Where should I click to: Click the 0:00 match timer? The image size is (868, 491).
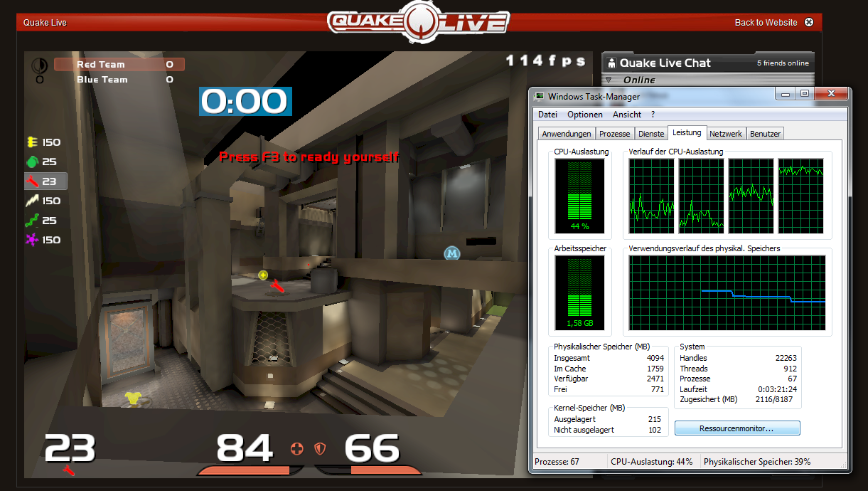tap(245, 102)
